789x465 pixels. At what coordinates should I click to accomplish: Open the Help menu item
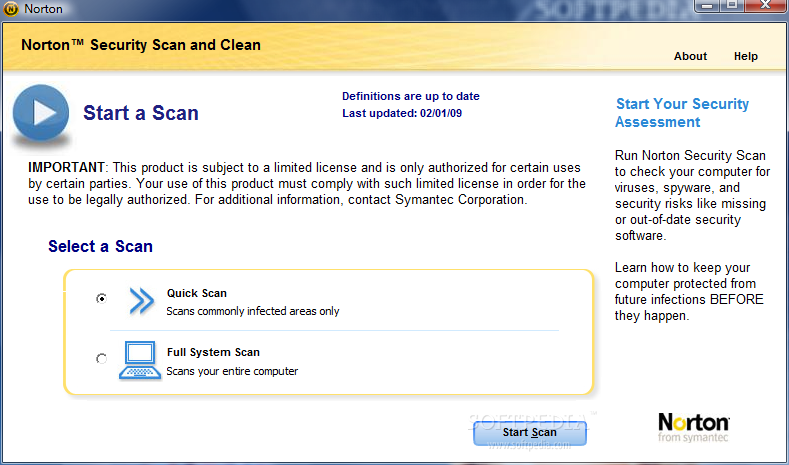coord(746,56)
